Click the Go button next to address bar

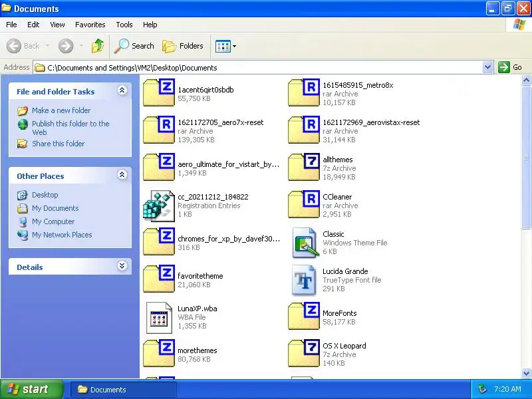click(x=510, y=67)
